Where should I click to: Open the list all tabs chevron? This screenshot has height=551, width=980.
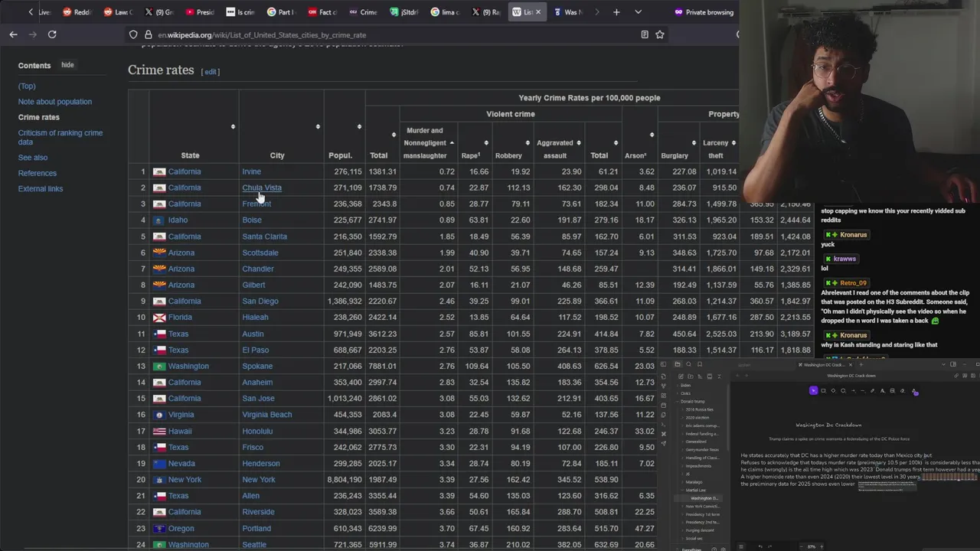[x=638, y=12]
